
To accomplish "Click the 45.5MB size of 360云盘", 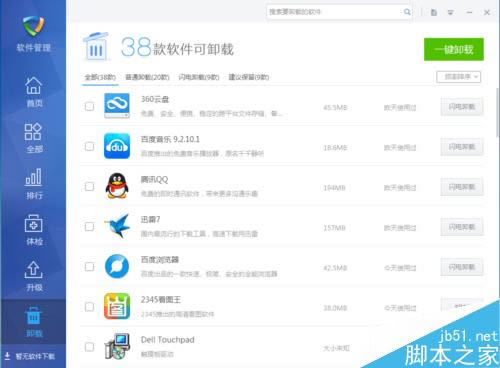I will click(335, 107).
